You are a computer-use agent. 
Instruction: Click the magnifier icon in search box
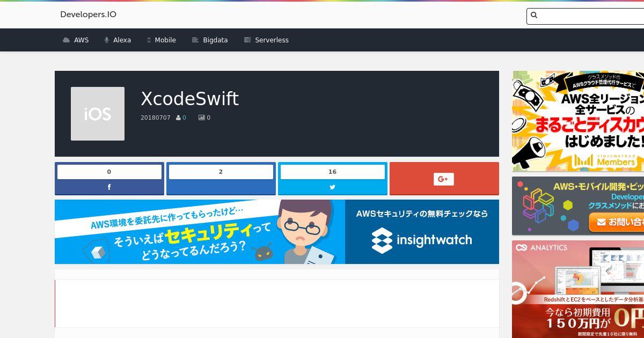pyautogui.click(x=534, y=16)
